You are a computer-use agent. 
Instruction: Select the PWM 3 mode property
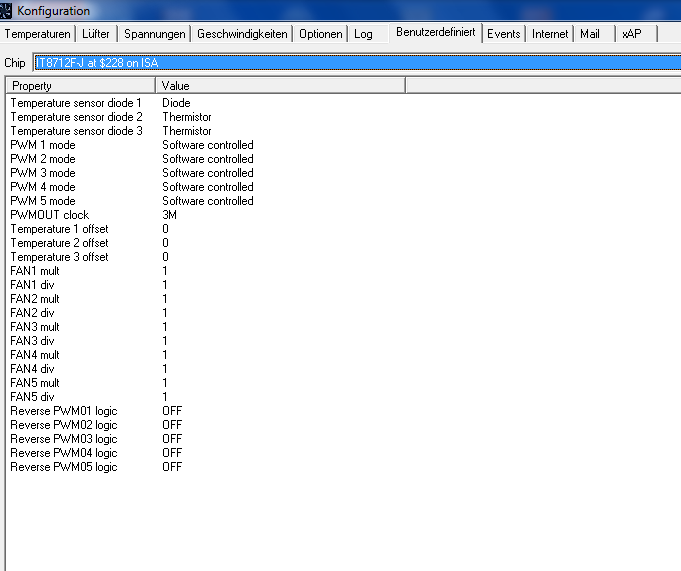pos(43,173)
